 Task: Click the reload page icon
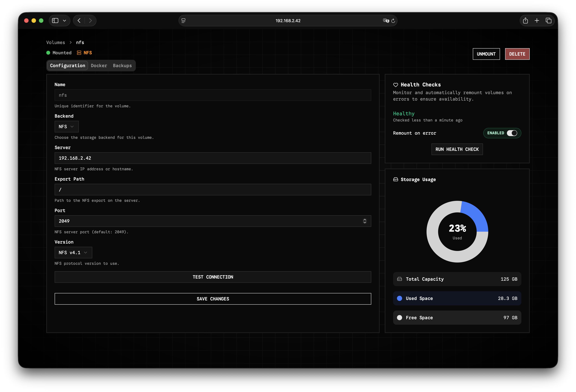point(393,21)
